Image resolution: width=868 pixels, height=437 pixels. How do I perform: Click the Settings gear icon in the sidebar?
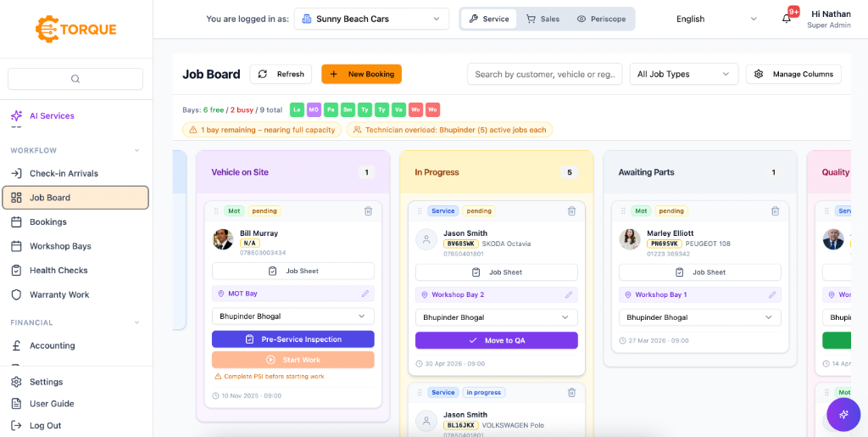(x=17, y=382)
